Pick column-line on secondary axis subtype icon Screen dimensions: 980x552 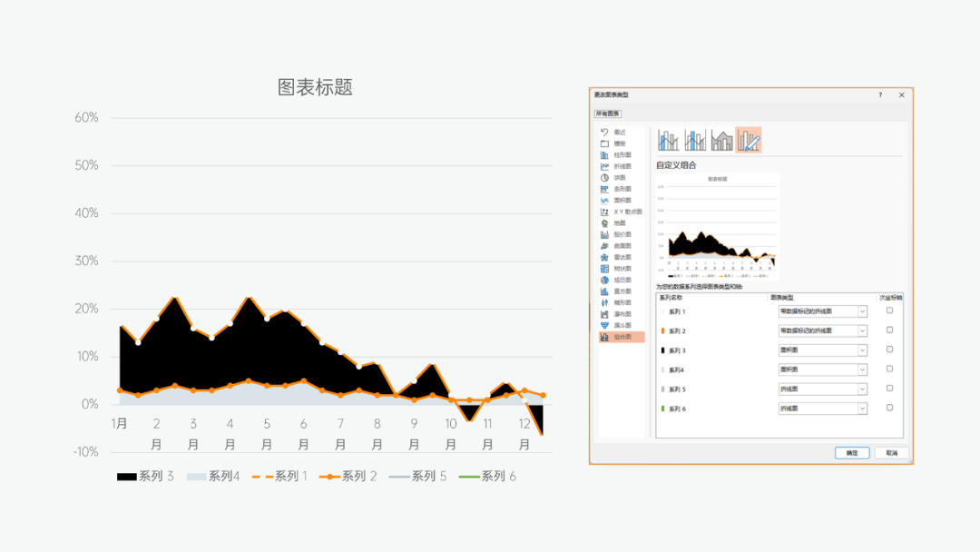[x=695, y=140]
